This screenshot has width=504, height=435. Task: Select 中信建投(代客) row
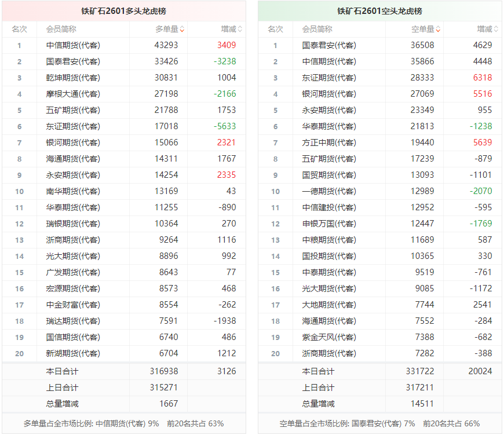[x=379, y=207]
